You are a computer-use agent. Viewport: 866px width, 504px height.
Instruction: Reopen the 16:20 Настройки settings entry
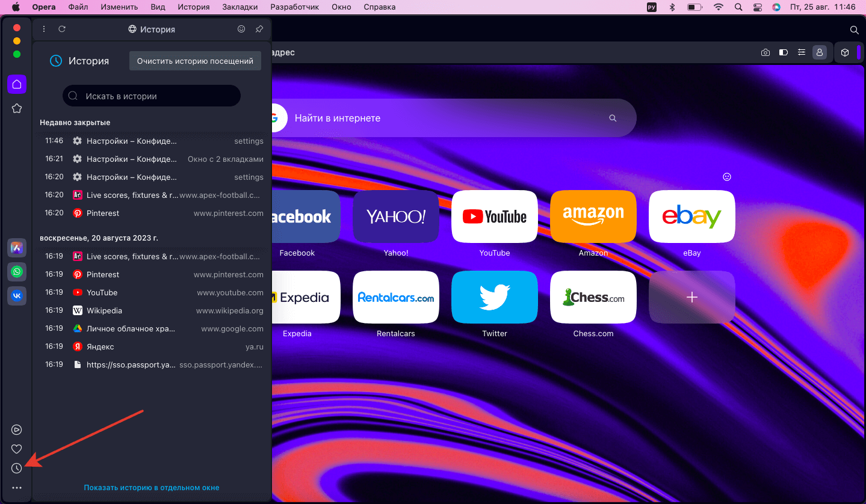click(153, 177)
